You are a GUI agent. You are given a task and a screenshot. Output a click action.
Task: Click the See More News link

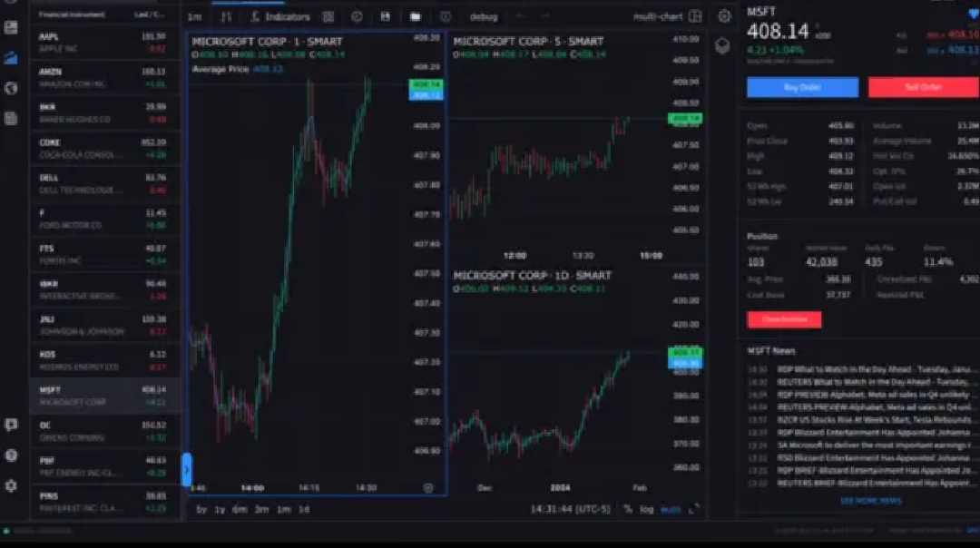(x=870, y=501)
